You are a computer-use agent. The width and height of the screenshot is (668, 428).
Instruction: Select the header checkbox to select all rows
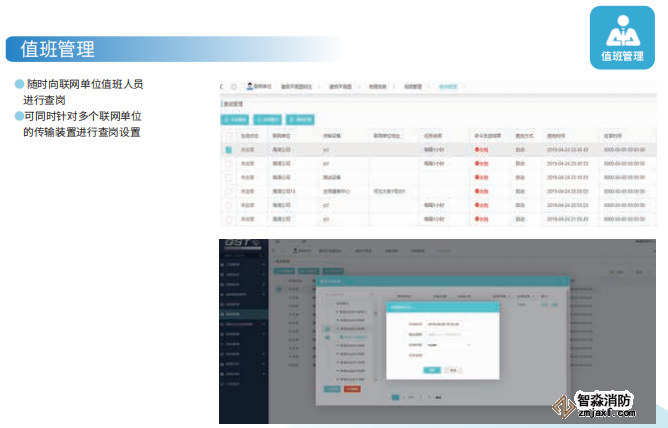click(228, 134)
